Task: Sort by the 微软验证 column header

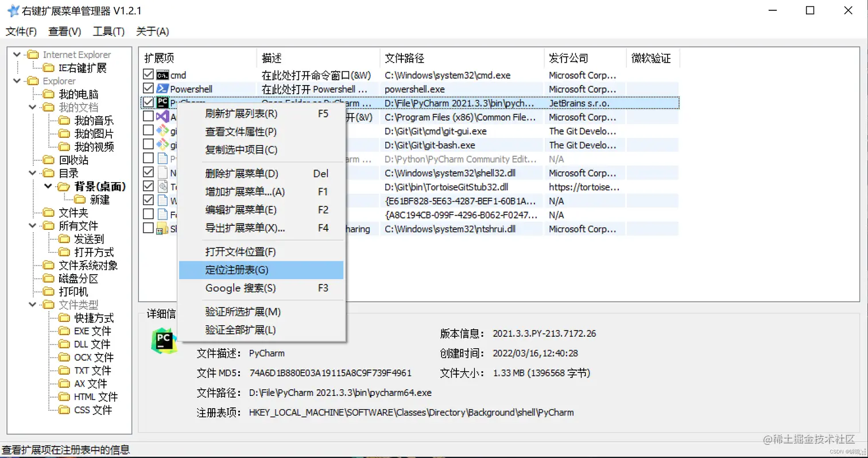Action: point(653,58)
